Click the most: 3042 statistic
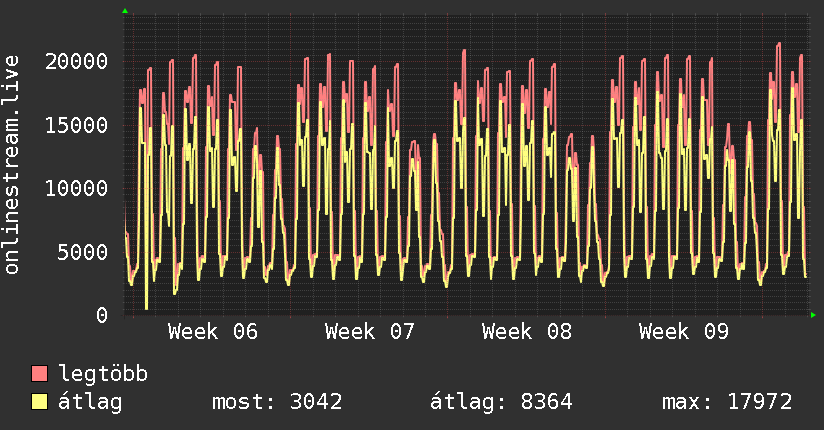The image size is (824, 430). 277,402
